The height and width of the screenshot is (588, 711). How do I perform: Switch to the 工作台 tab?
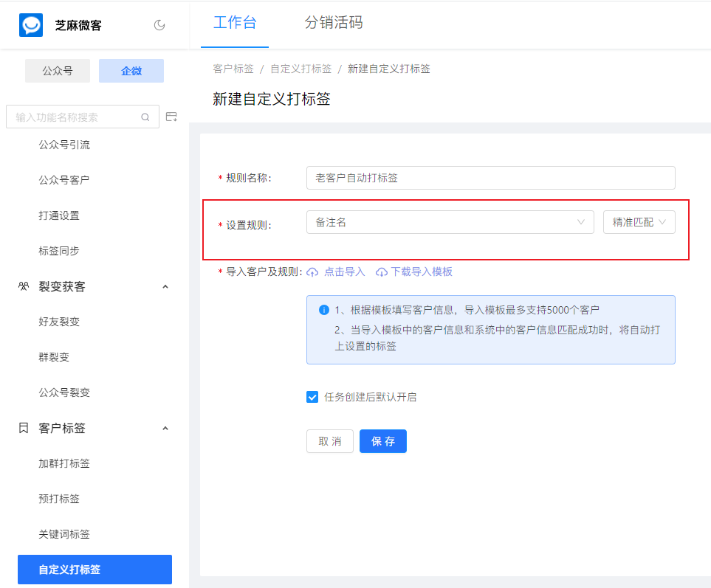coord(235,23)
